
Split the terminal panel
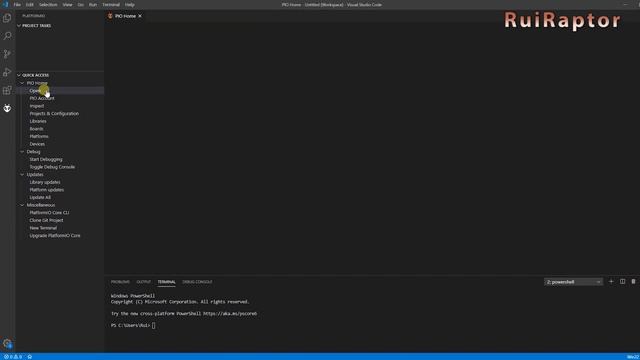click(622, 282)
